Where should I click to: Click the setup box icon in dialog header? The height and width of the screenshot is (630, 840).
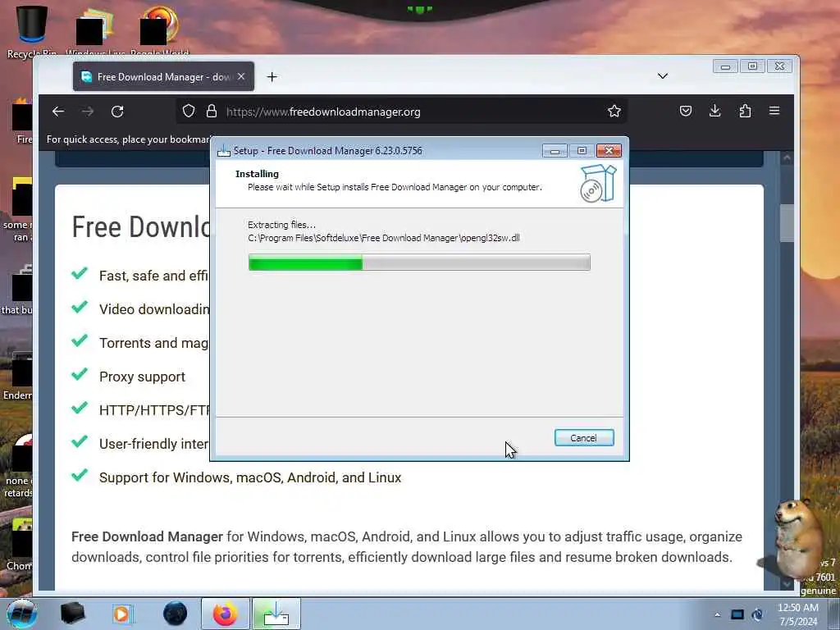(x=598, y=183)
